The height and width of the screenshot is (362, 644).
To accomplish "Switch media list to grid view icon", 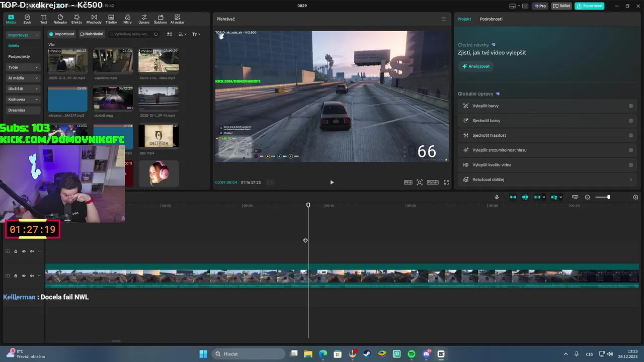I will click(x=170, y=34).
